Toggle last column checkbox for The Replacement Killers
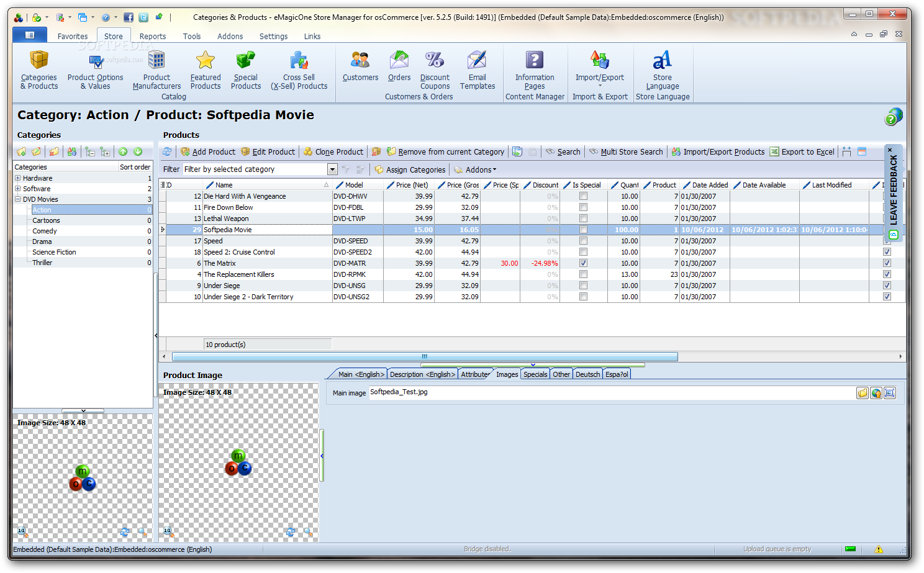The height and width of the screenshot is (573, 924). [887, 274]
